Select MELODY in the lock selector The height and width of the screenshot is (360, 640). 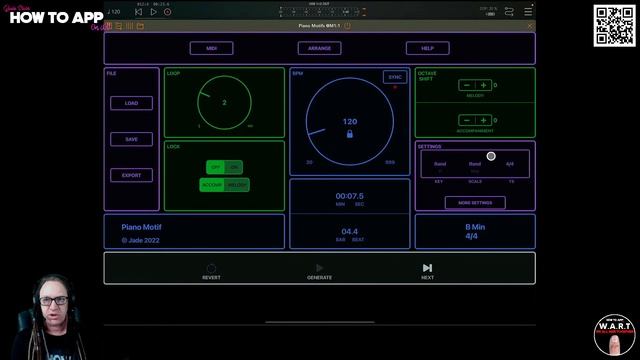237,185
